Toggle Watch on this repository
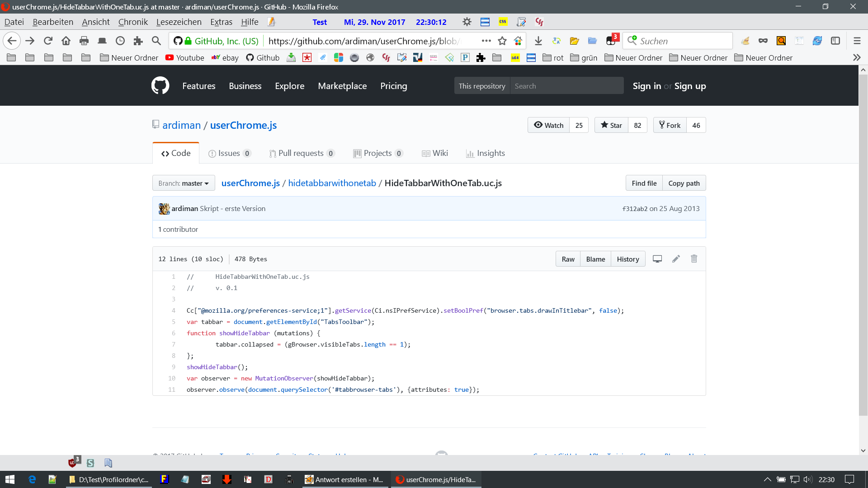 549,125
